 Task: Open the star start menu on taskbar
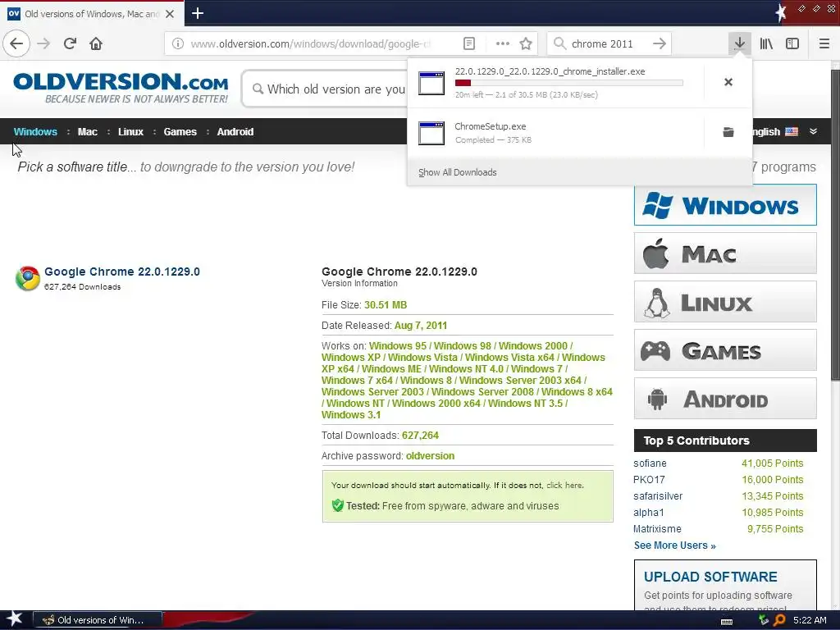(14, 619)
